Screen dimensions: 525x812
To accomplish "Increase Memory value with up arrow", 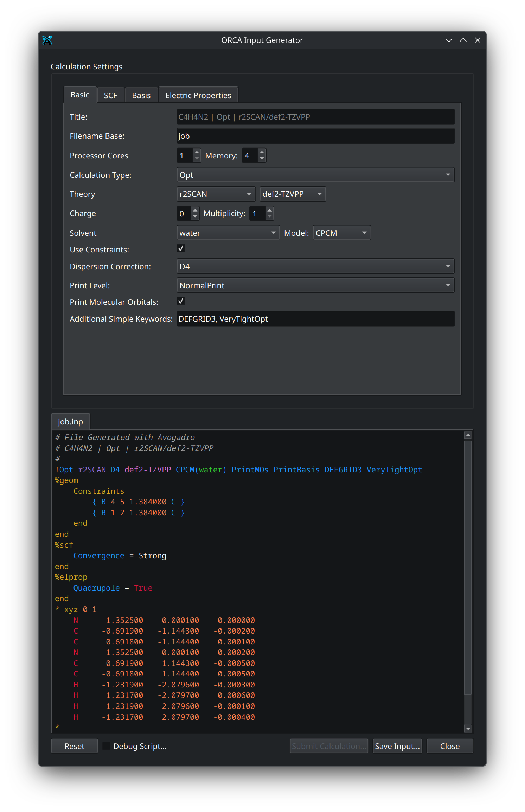I will tap(262, 152).
